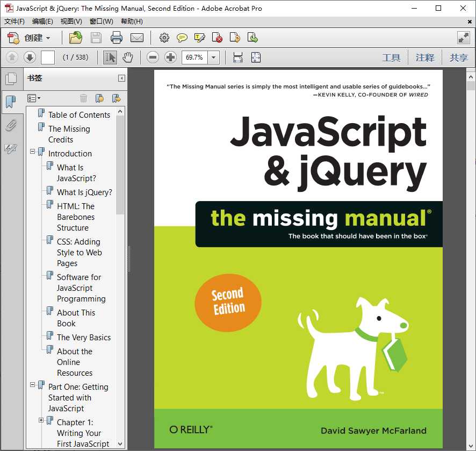Choose the hand pan tool
The image size is (476, 451).
[x=128, y=58]
